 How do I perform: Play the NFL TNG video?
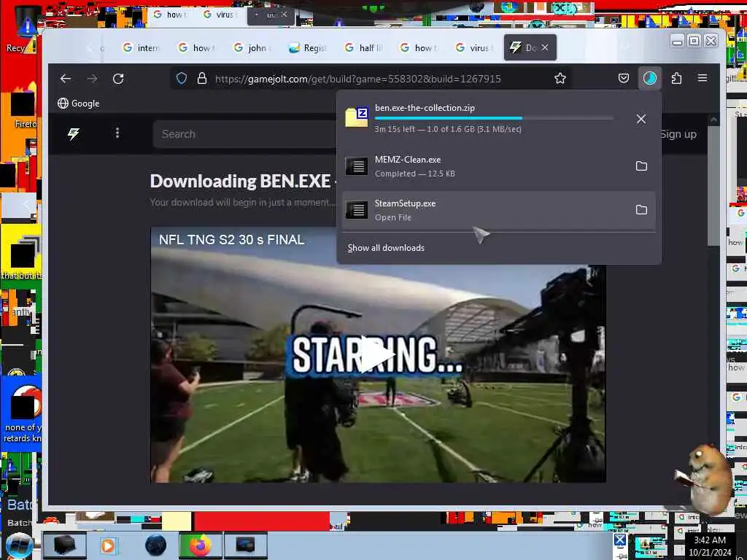coord(378,354)
